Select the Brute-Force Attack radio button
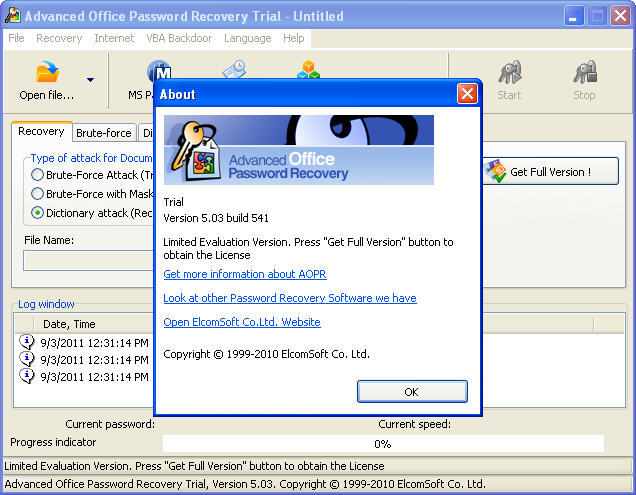Image resolution: width=636 pixels, height=495 pixels. [x=37, y=175]
